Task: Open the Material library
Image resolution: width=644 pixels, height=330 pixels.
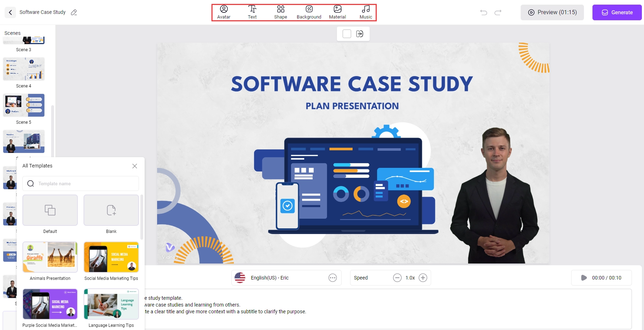Action: point(337,12)
